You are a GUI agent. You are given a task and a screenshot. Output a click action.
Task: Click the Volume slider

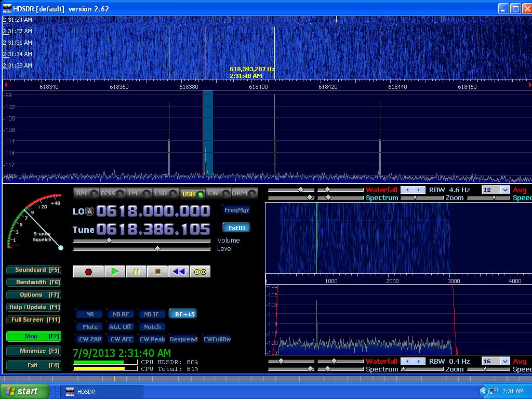[x=142, y=241]
